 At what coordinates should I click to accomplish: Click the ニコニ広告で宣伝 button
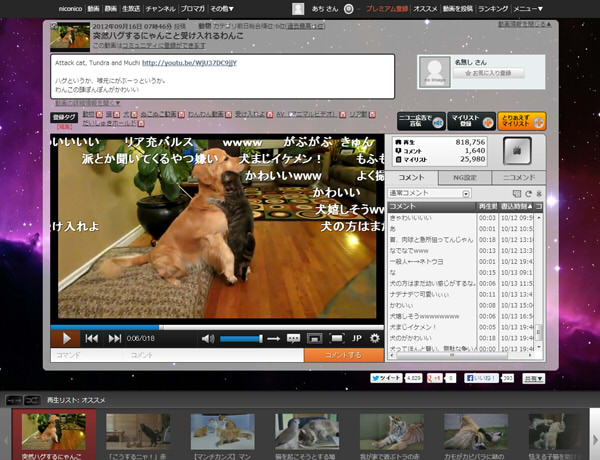[x=421, y=121]
